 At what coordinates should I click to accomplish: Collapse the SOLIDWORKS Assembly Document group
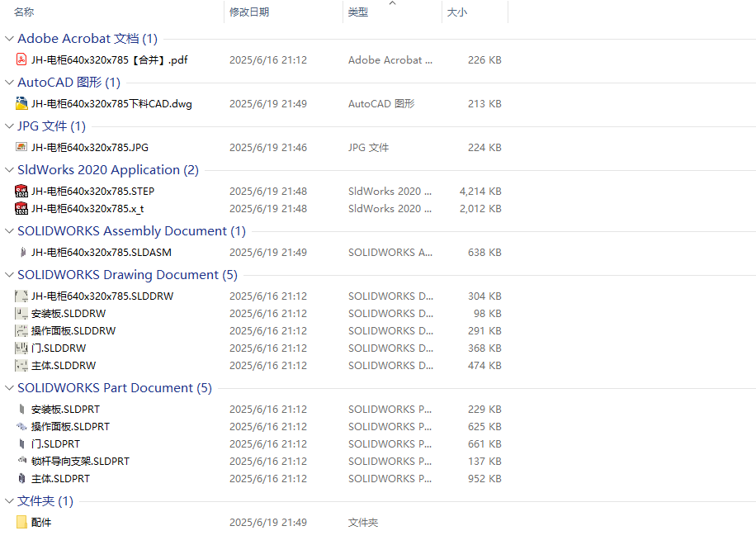[9, 230]
